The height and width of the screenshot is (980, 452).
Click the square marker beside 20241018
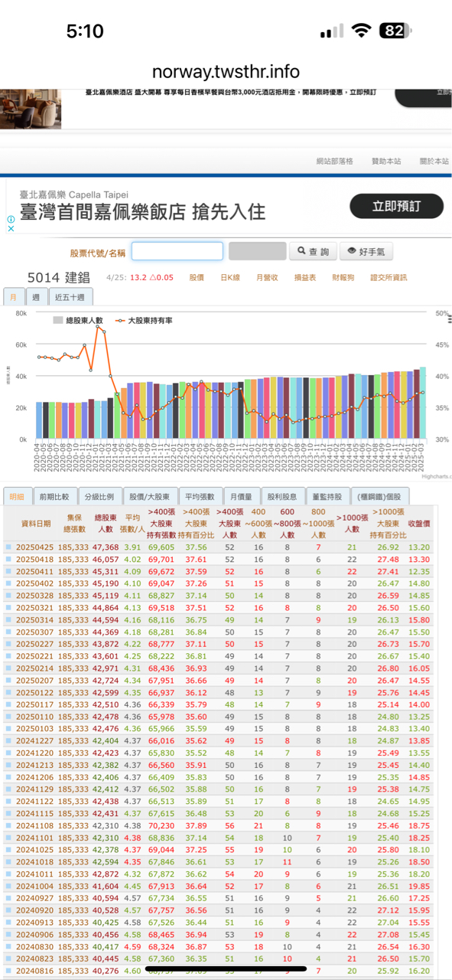pyautogui.click(x=8, y=861)
